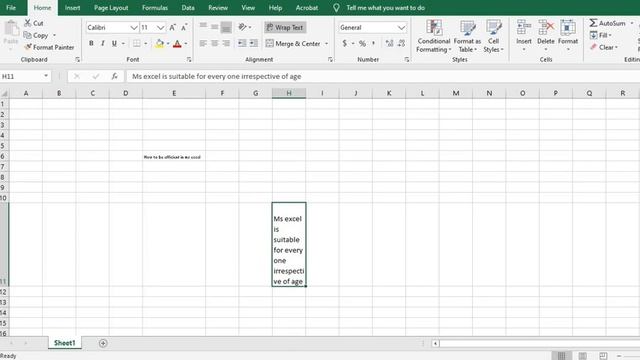The width and height of the screenshot is (640, 360).
Task: Click AutoSum sigma button
Action: [x=607, y=23]
